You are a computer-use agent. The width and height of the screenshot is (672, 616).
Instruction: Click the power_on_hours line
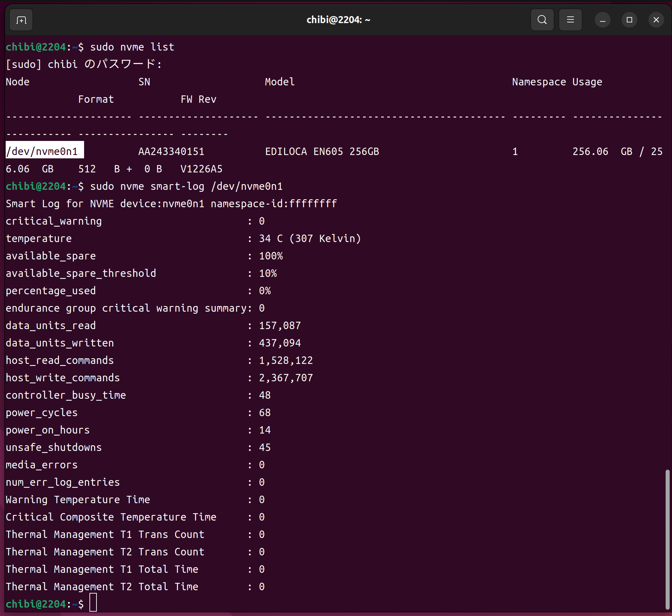[48, 430]
